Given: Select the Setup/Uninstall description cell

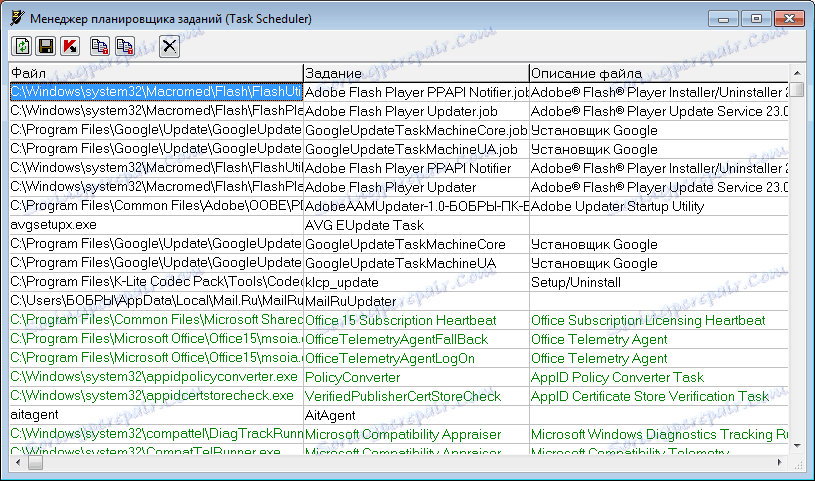Looking at the screenshot, I should [659, 282].
